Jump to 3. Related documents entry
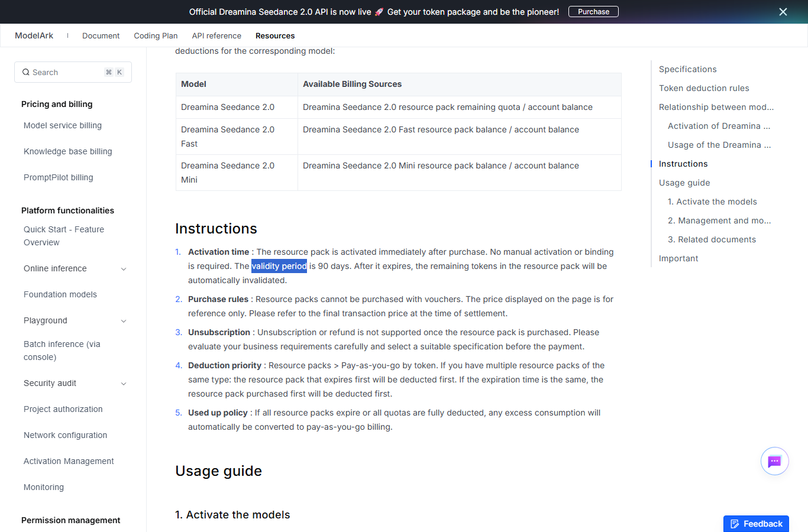Image resolution: width=808 pixels, height=532 pixels. [x=712, y=239]
